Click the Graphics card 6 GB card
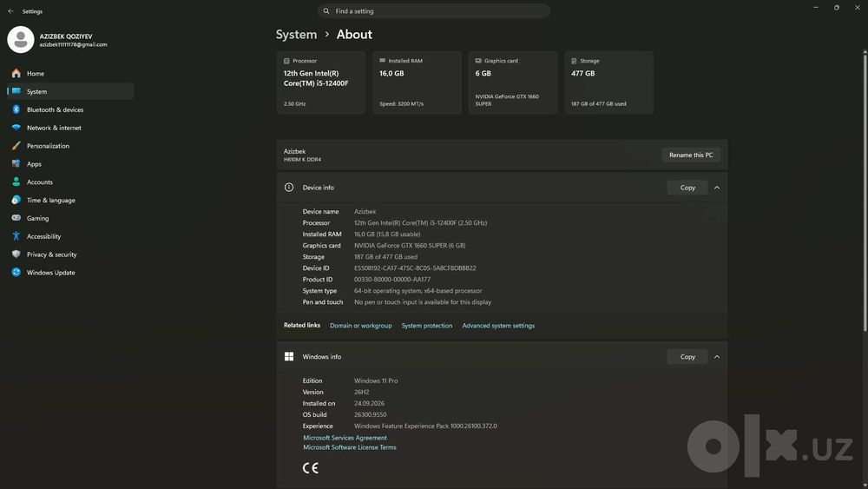Viewport: 868px width, 489px height. (x=513, y=83)
